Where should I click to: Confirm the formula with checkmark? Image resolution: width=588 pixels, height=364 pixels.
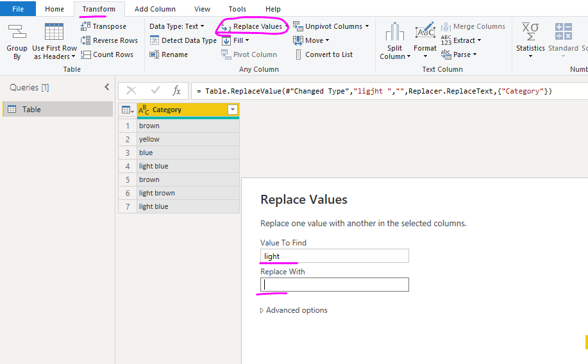pyautogui.click(x=155, y=90)
